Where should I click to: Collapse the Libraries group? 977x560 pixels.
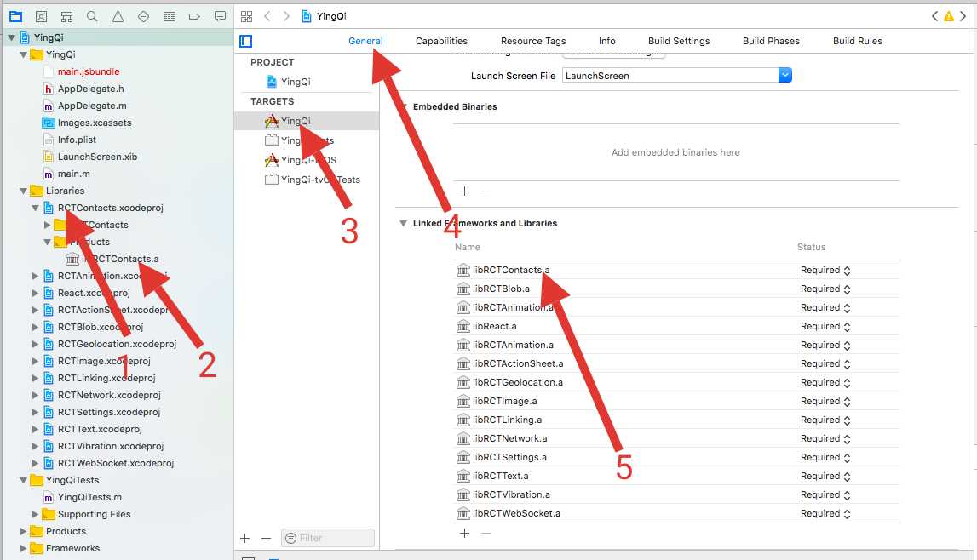click(23, 191)
